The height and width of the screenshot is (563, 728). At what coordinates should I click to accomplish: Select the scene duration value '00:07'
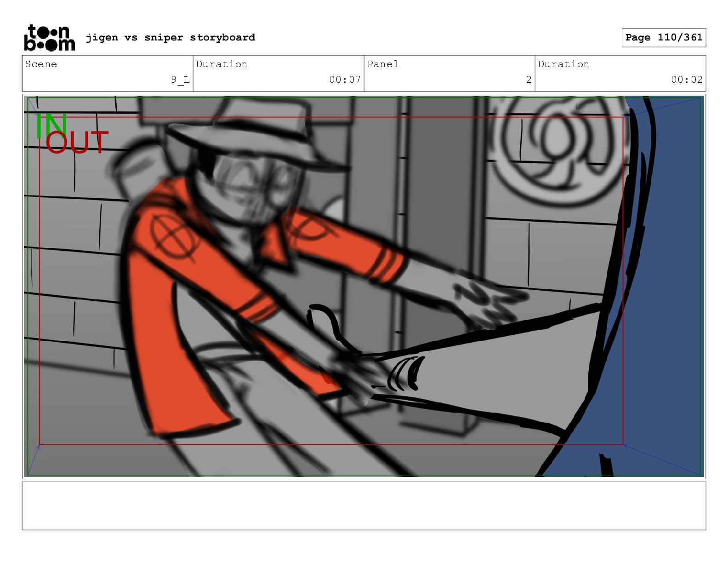point(345,80)
